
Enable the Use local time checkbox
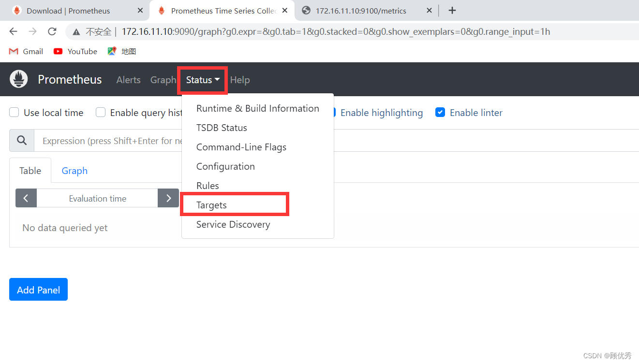(x=14, y=112)
